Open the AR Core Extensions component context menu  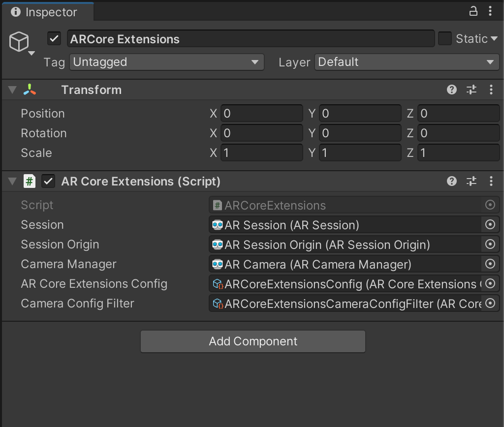pyautogui.click(x=491, y=181)
